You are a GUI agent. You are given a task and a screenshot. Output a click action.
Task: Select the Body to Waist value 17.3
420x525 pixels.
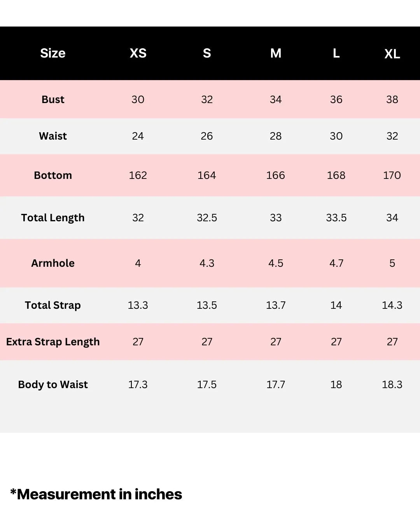click(x=138, y=385)
